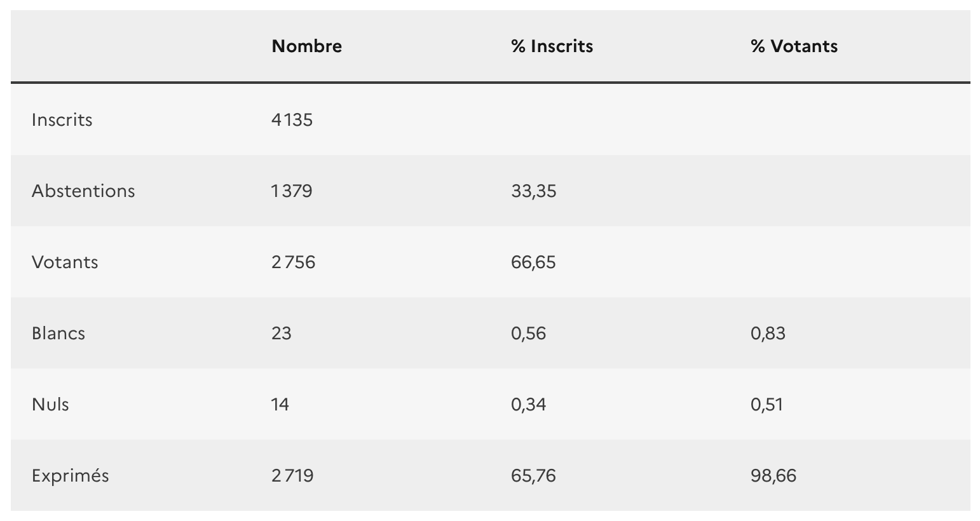Select the Inscrits row label
This screenshot has width=980, height=521.
(x=62, y=120)
